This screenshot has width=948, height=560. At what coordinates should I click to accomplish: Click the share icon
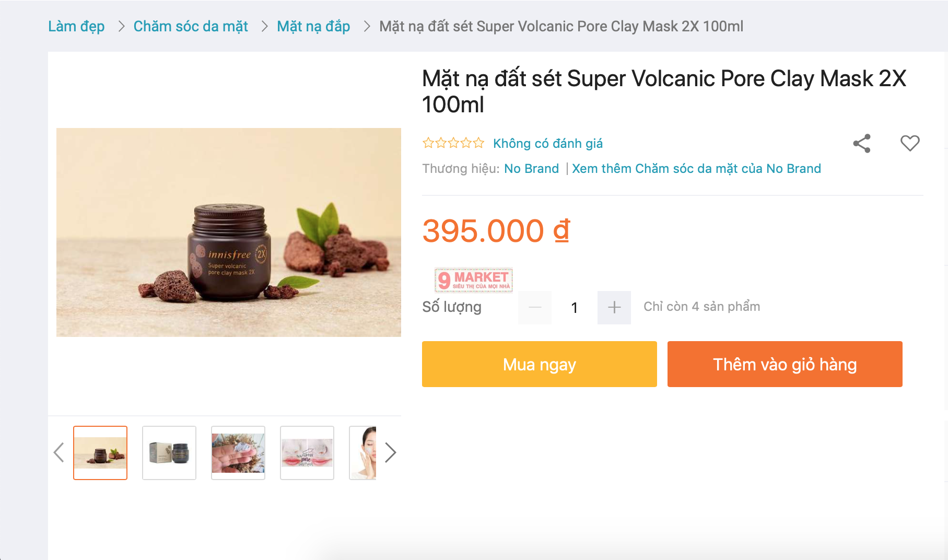pyautogui.click(x=862, y=143)
